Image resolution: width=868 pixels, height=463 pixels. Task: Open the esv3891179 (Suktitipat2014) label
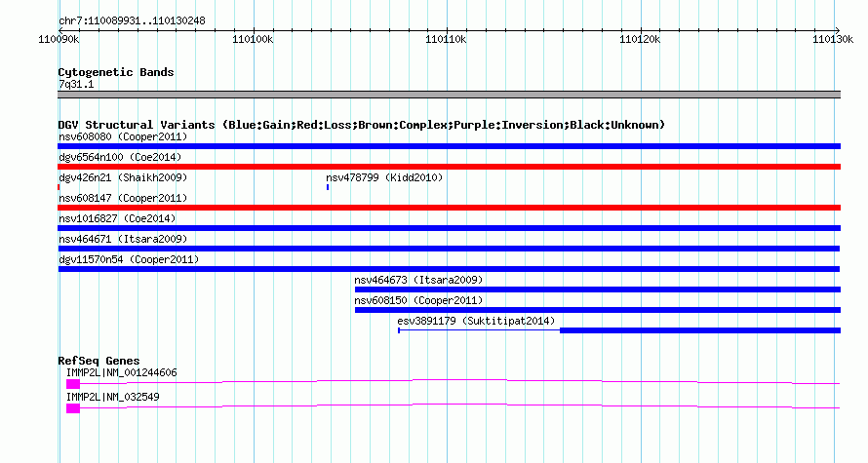pyautogui.click(x=476, y=321)
